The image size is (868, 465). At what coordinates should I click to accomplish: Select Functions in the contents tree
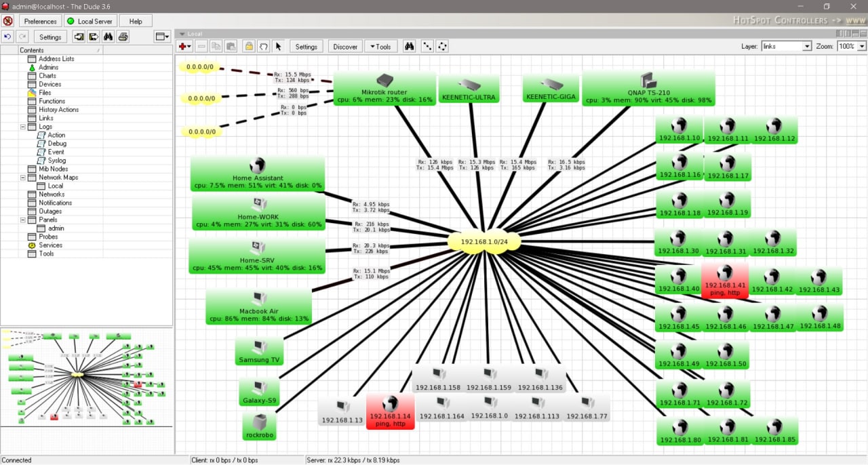(52, 101)
